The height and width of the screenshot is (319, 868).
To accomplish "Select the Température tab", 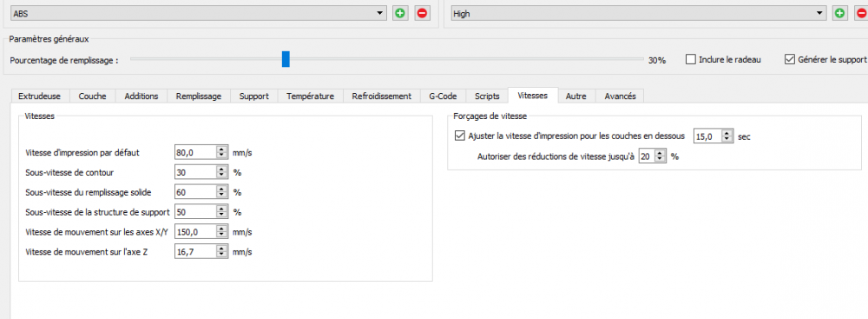I will (310, 96).
